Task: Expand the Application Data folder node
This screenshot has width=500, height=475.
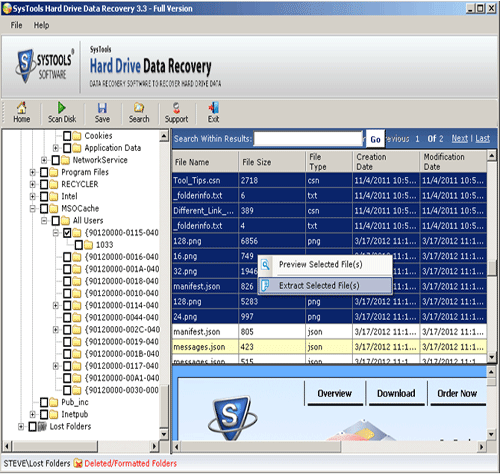Action: [56, 148]
